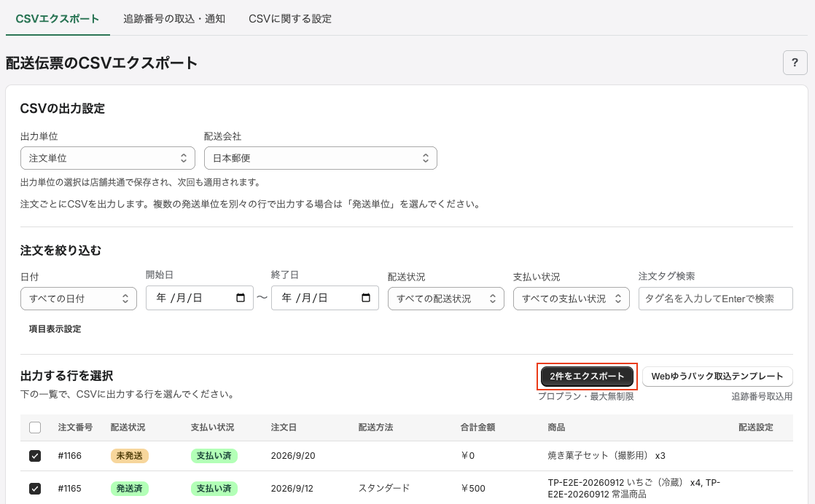Click 支払い済 badge for order #1166
This screenshot has width=815, height=504.
214,456
